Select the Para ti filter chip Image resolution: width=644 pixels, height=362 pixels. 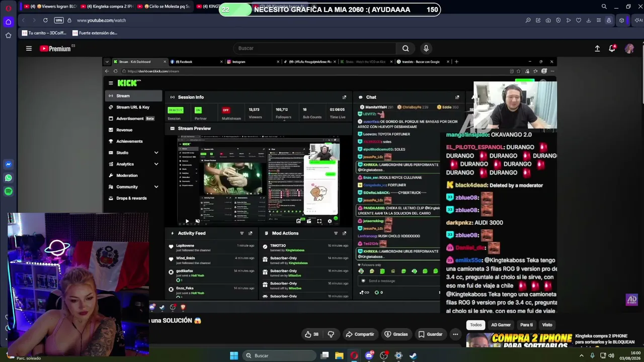[x=526, y=325]
